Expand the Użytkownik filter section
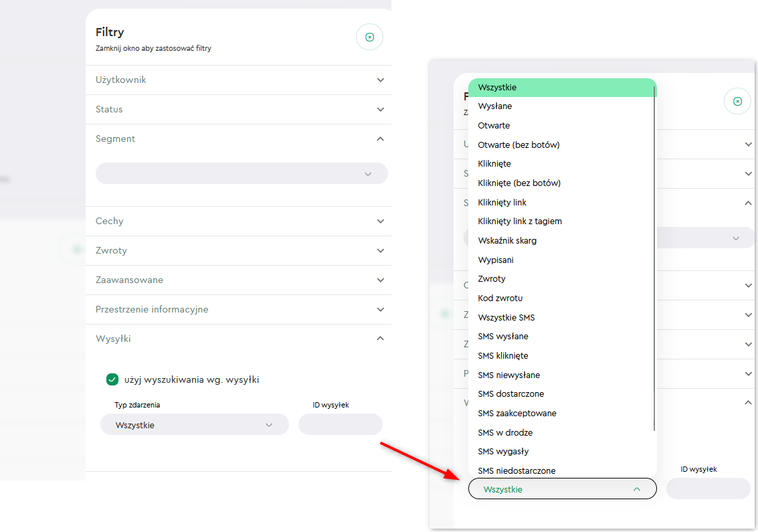Screen dimensions: 758x532 click(x=239, y=80)
